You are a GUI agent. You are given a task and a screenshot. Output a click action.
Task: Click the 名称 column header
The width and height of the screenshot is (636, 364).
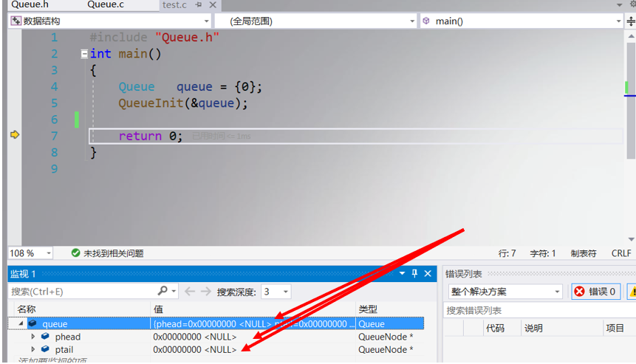(x=27, y=309)
